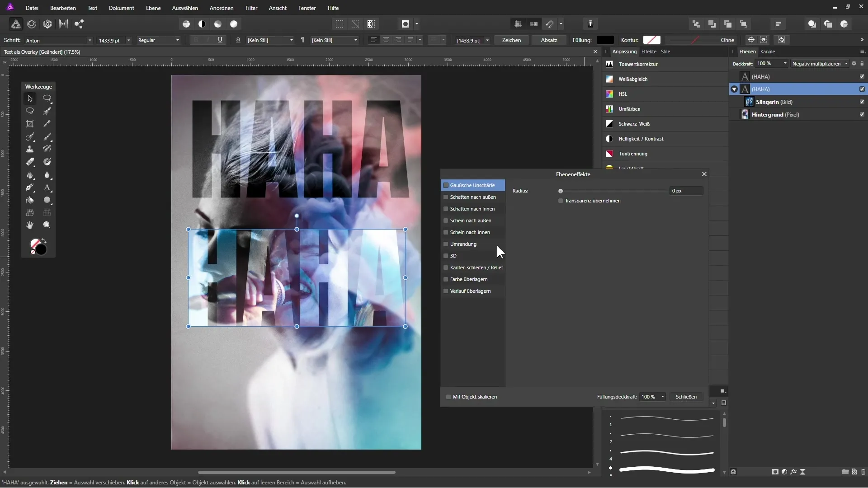Hide the Hintergrund (Pixel) layer
The height and width of the screenshot is (488, 868).
pos(862,115)
